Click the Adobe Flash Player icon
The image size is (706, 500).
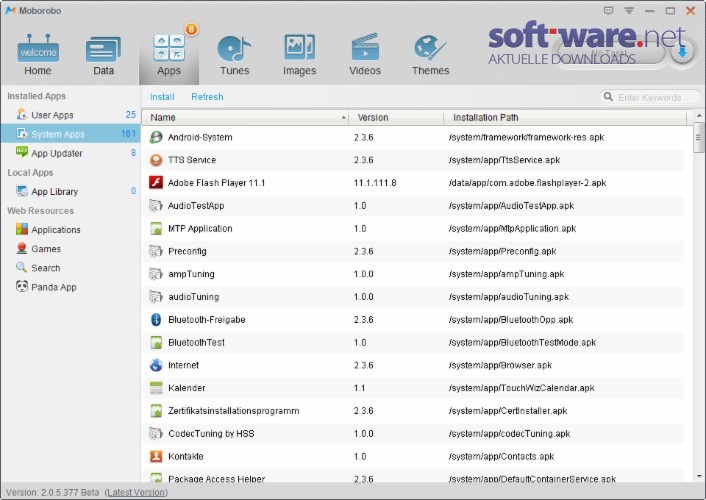pyautogui.click(x=156, y=182)
